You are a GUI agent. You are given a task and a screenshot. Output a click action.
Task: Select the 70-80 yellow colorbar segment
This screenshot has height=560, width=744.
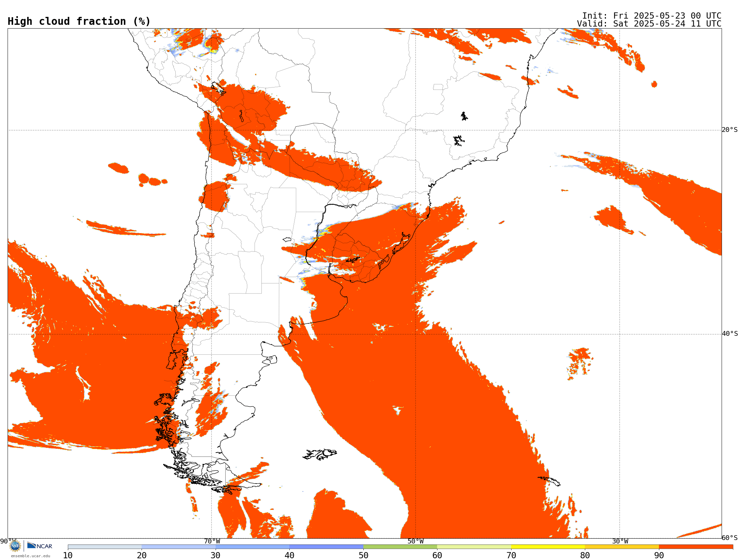(548, 547)
